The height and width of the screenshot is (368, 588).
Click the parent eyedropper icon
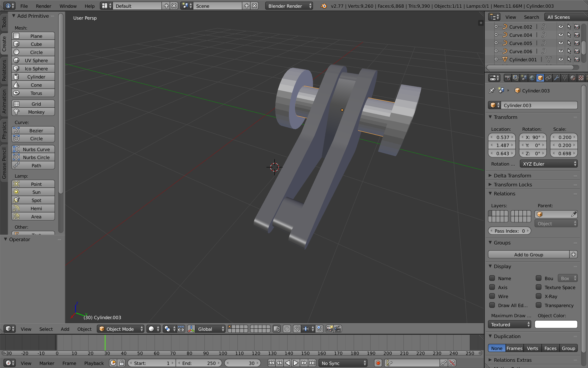[574, 214]
